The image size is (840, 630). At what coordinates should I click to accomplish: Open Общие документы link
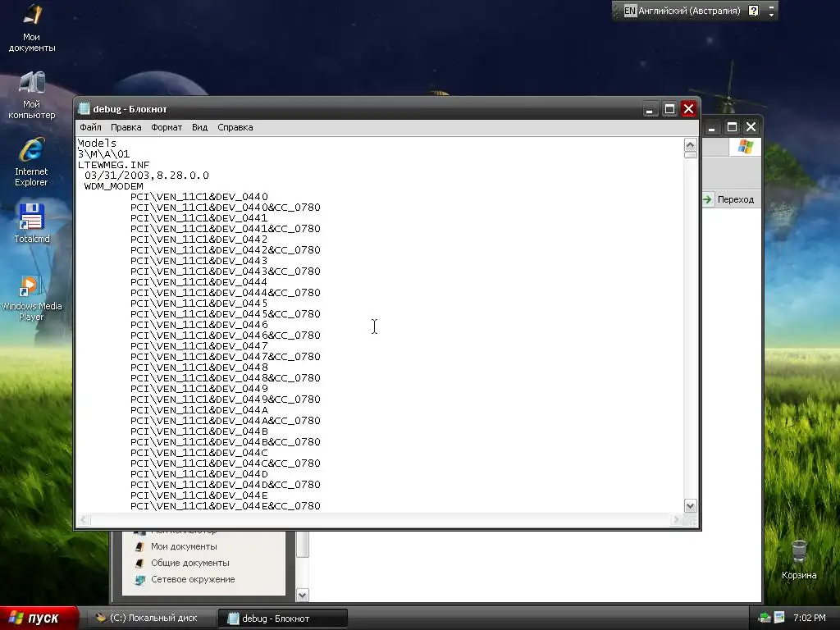click(x=190, y=563)
